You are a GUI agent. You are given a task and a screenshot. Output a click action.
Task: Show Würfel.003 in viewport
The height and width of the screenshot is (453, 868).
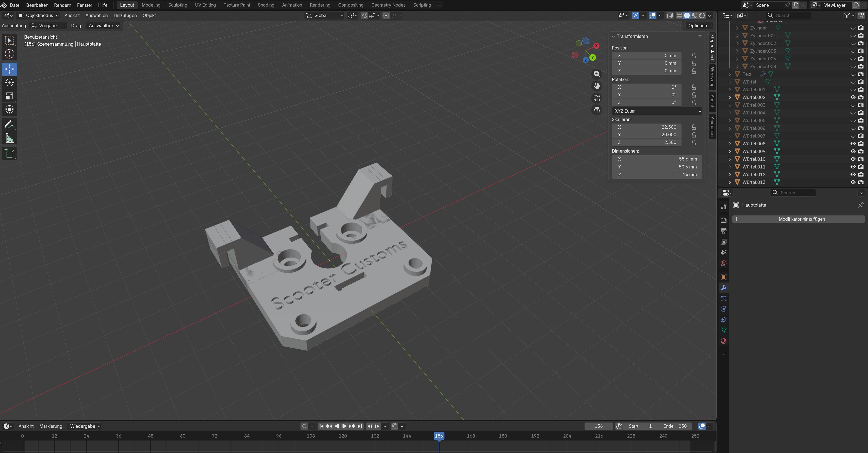(x=853, y=105)
